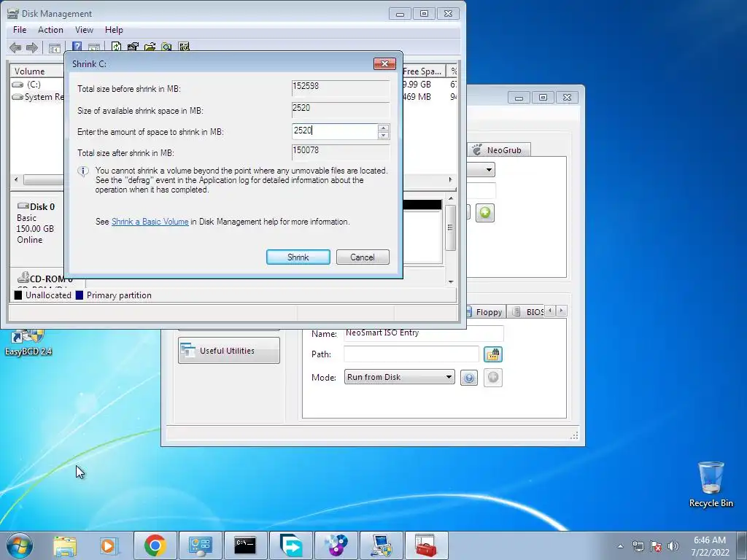747x560 pixels.
Task: Open the Action menu in Disk Management
Action: pyautogui.click(x=50, y=29)
